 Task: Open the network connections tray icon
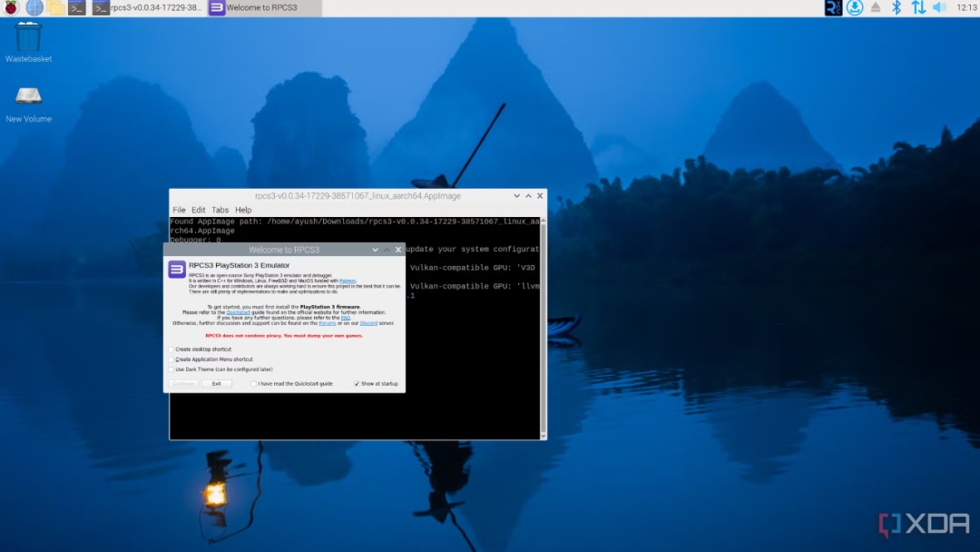click(x=918, y=7)
